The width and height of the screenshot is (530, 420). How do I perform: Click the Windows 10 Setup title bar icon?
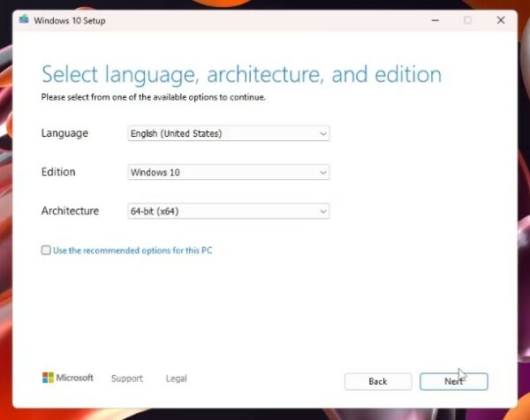(24, 21)
